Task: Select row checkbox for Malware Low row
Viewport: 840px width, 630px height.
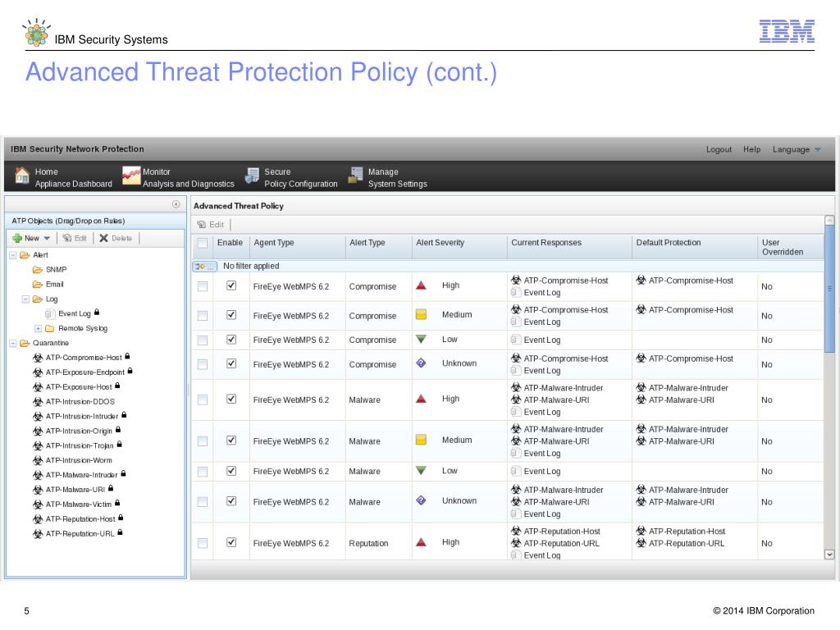Action: coord(203,472)
